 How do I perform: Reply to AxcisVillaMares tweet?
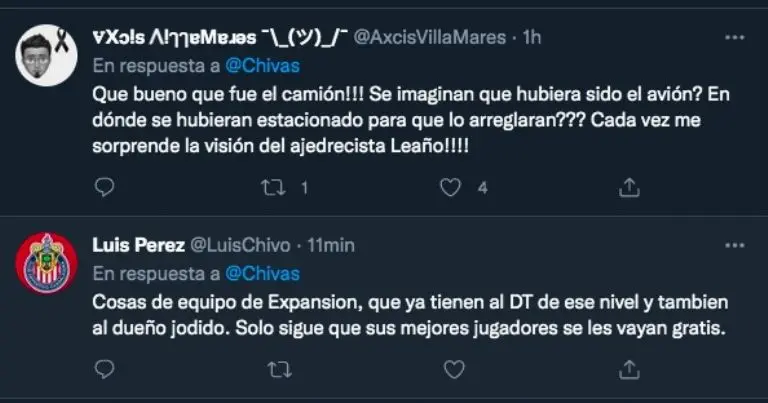pos(104,187)
